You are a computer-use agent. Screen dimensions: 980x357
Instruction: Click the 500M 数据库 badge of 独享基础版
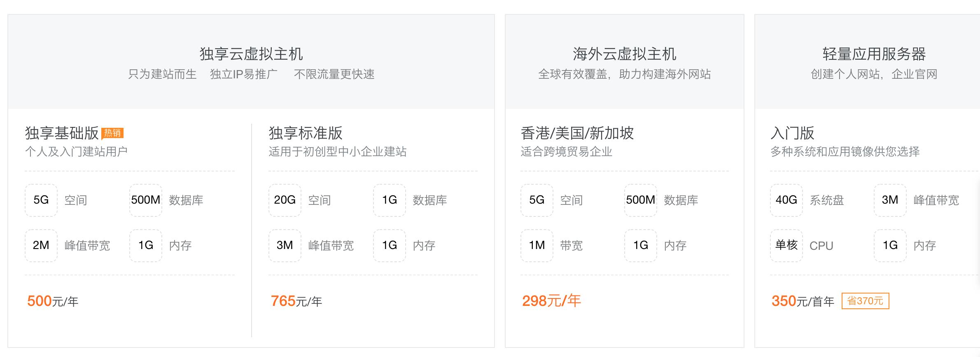(x=145, y=201)
